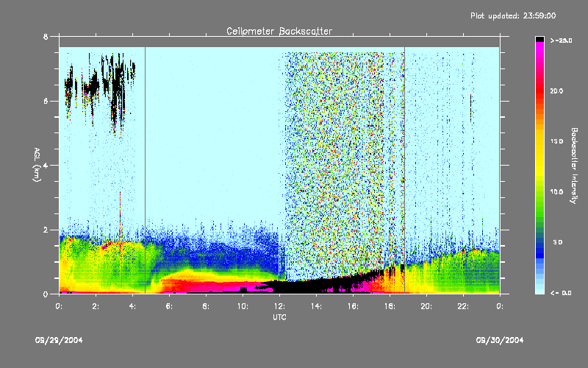Click the green colorbar segment near 10.0
This screenshot has height=368, width=588.
pos(540,195)
